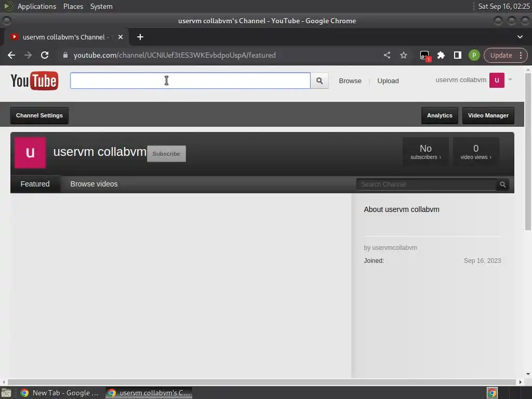The width and height of the screenshot is (532, 399).
Task: Open Places menu
Action: coord(73,6)
